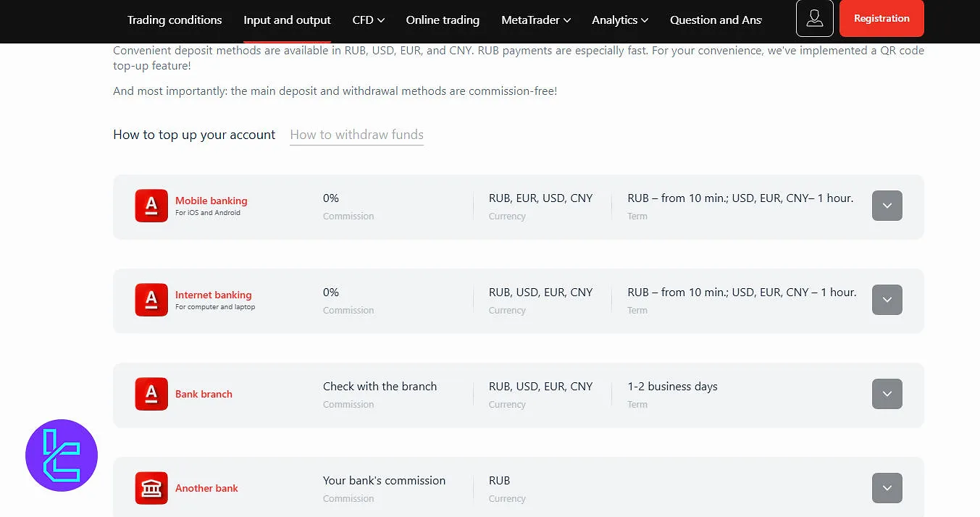The height and width of the screenshot is (517, 980).
Task: Select How to top up your account tab
Action: [194, 135]
